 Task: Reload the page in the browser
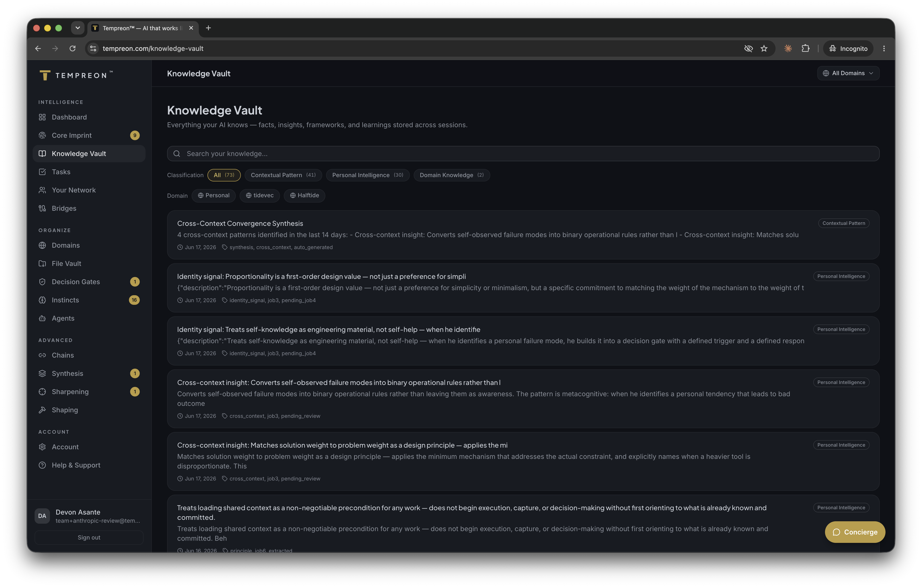tap(72, 49)
